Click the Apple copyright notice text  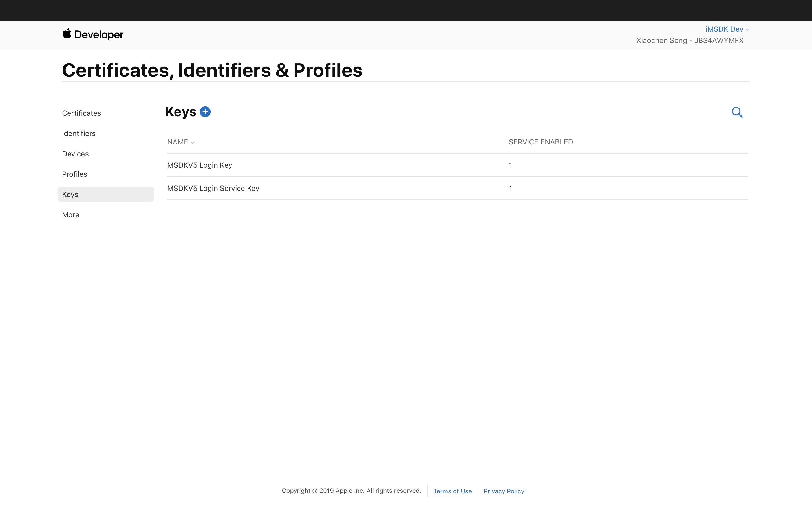[351, 491]
